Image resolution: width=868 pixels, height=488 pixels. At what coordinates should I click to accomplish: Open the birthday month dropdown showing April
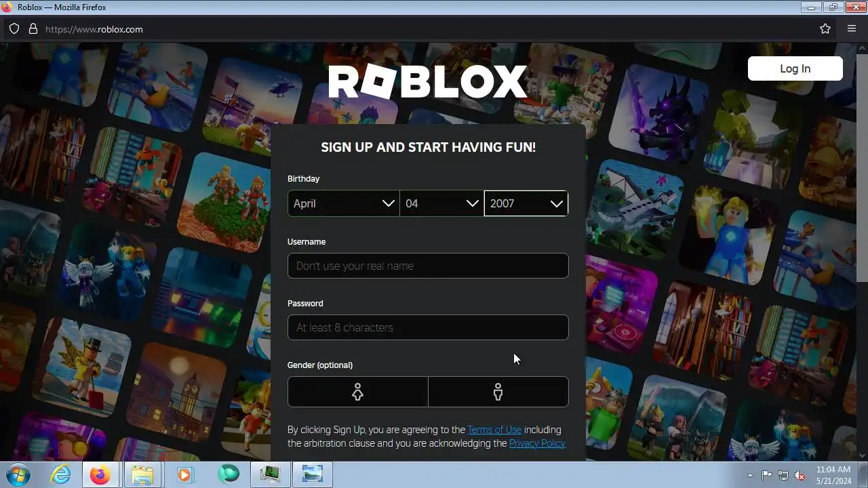[x=344, y=203]
